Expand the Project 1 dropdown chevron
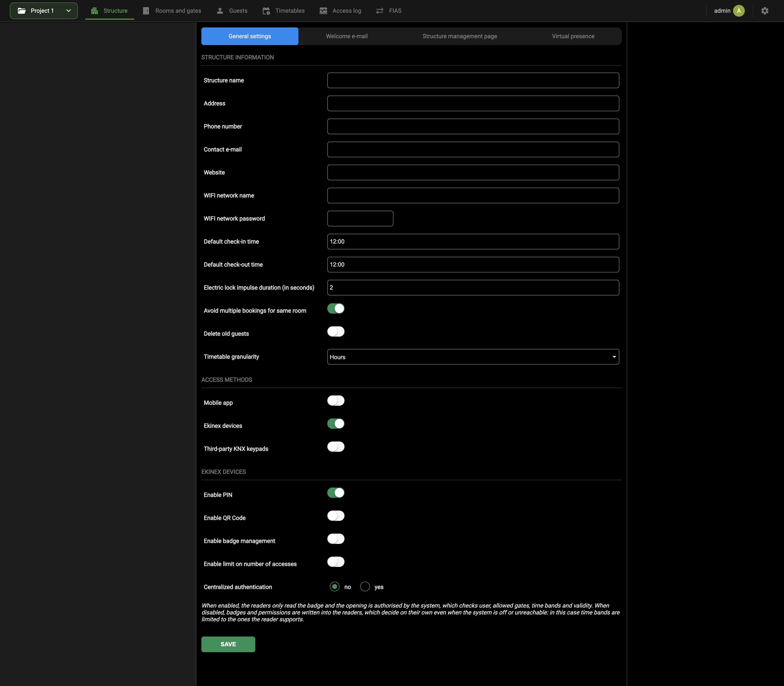The width and height of the screenshot is (784, 686). [x=69, y=11]
